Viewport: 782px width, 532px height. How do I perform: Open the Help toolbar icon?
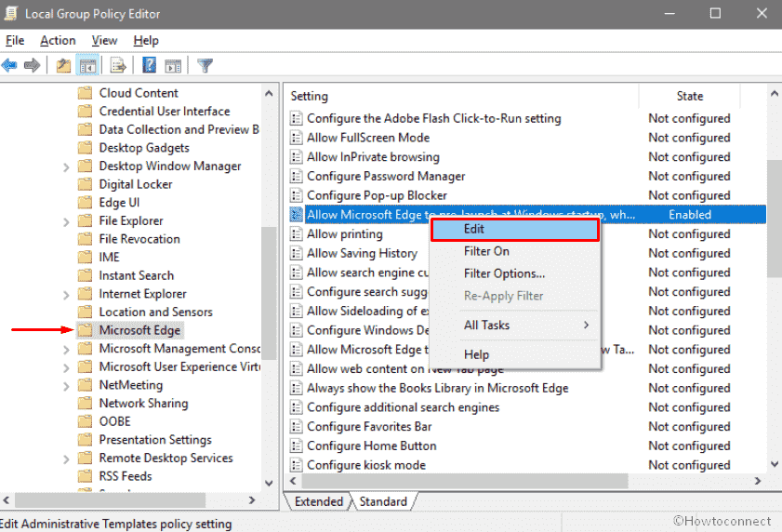pos(149,65)
